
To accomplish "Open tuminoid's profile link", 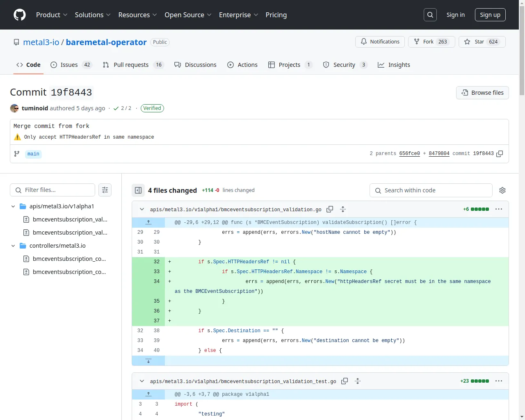I will (35, 108).
